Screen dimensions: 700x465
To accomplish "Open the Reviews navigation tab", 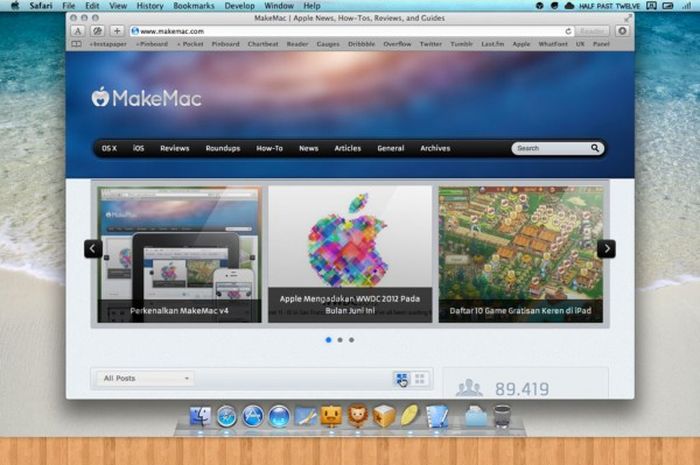I will tap(175, 148).
